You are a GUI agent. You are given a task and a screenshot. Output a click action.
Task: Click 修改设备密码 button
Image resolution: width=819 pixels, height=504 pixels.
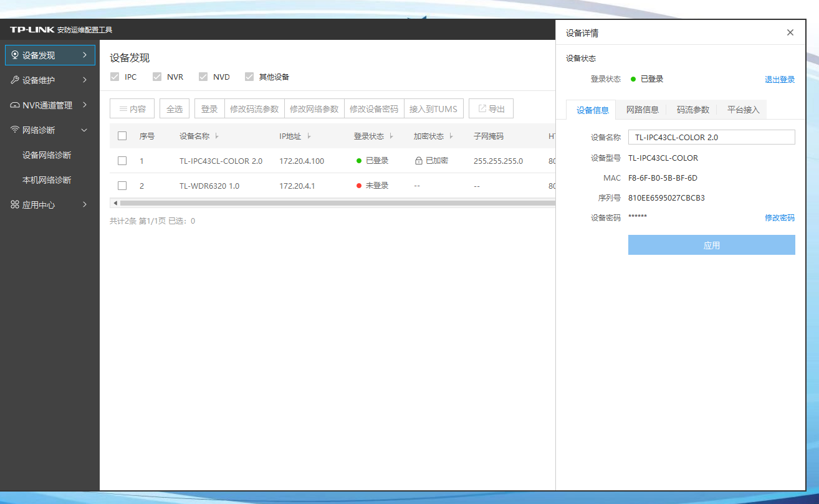click(x=374, y=108)
